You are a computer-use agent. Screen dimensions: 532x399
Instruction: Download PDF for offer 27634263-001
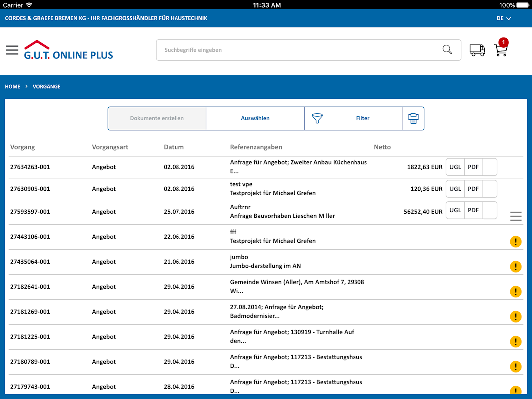[x=473, y=167]
